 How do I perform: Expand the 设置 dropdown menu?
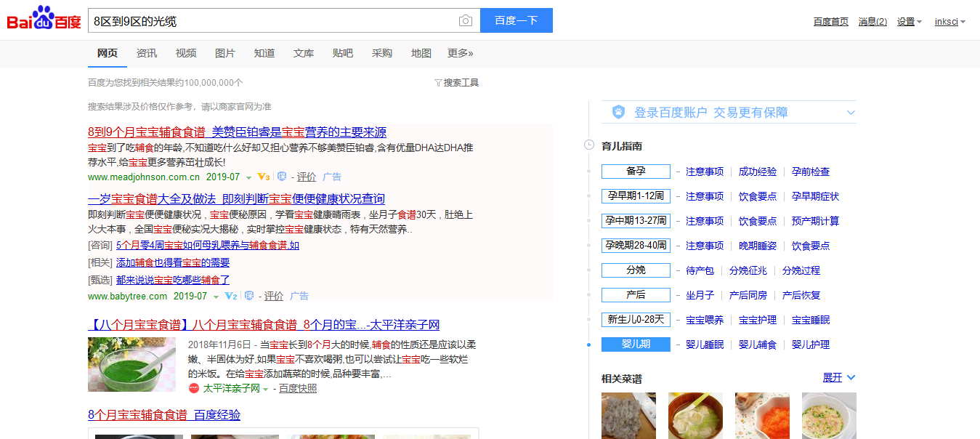click(909, 22)
